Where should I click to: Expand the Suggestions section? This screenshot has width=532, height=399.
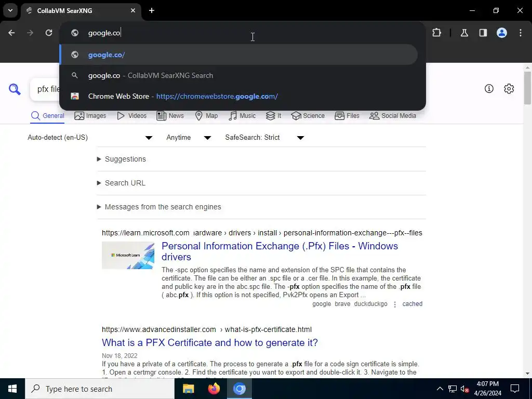click(x=122, y=159)
